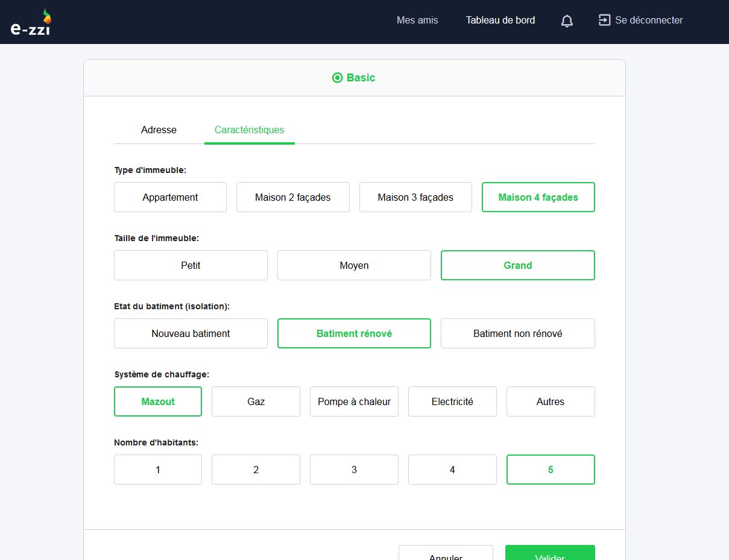The width and height of the screenshot is (729, 560).
Task: Choose Nouveau batiment insulation state
Action: coord(191,333)
